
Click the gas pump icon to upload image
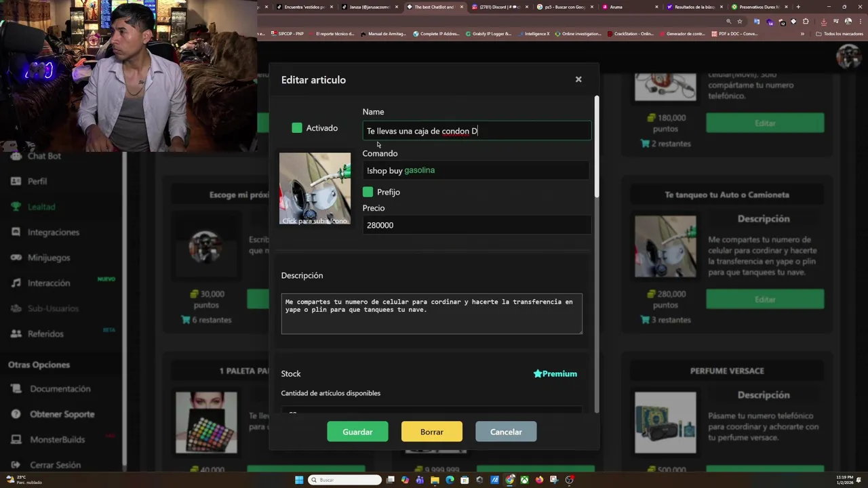315,188
